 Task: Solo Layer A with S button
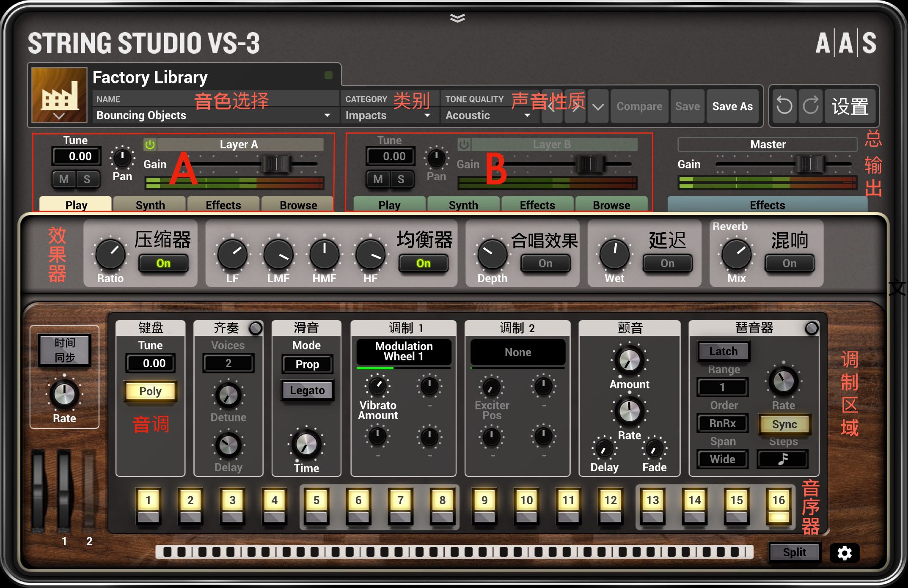pos(87,179)
